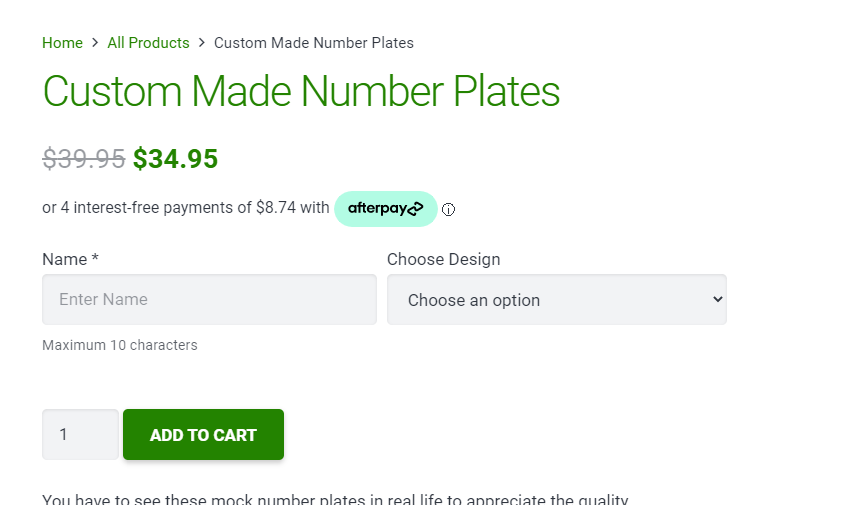Click the Maximum 10 characters hint
The image size is (842, 505).
tap(120, 345)
